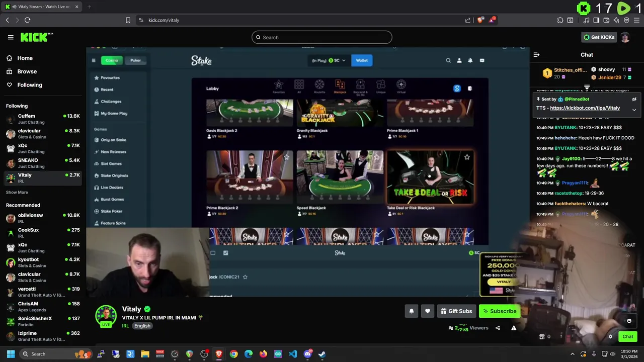Hide the pinned message eye icon
Screen dimensions: 644x362
point(634,99)
